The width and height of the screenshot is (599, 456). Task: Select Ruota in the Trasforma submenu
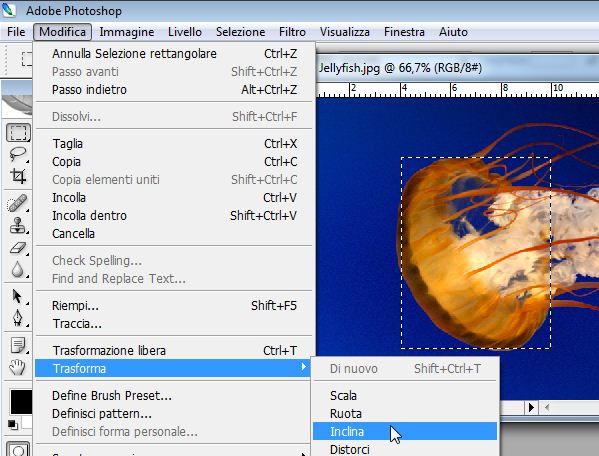[405, 413]
